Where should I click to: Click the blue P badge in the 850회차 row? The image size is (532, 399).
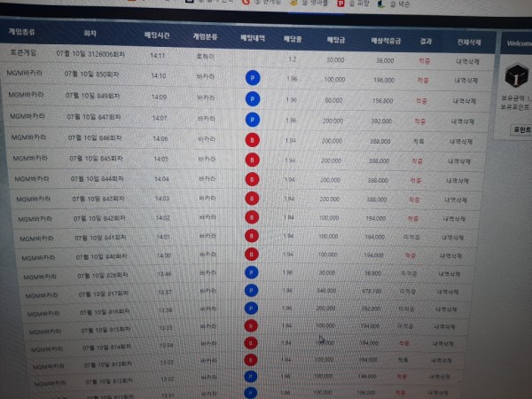(x=253, y=78)
